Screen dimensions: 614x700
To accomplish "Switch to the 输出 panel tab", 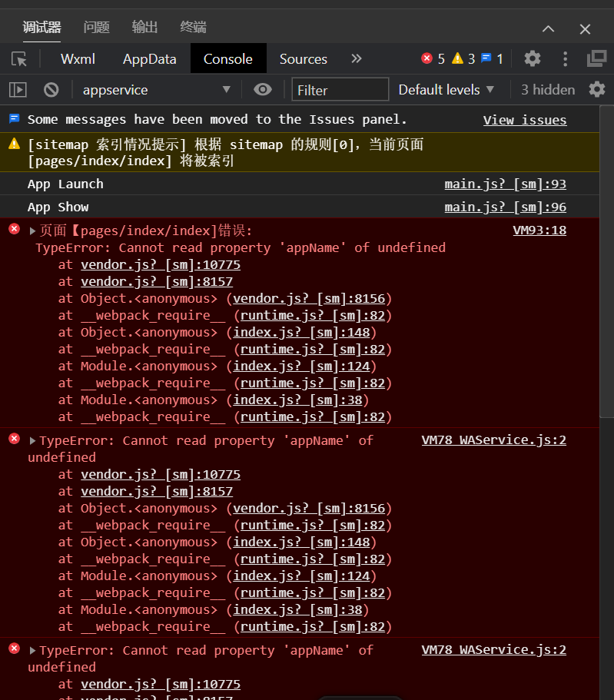I will click(x=144, y=27).
